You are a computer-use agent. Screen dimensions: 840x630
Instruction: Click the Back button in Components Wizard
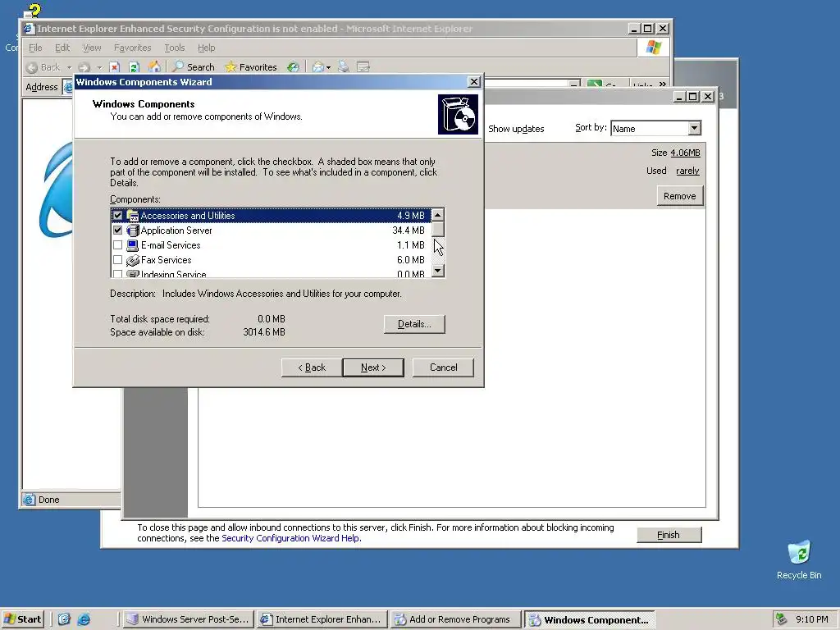point(312,367)
